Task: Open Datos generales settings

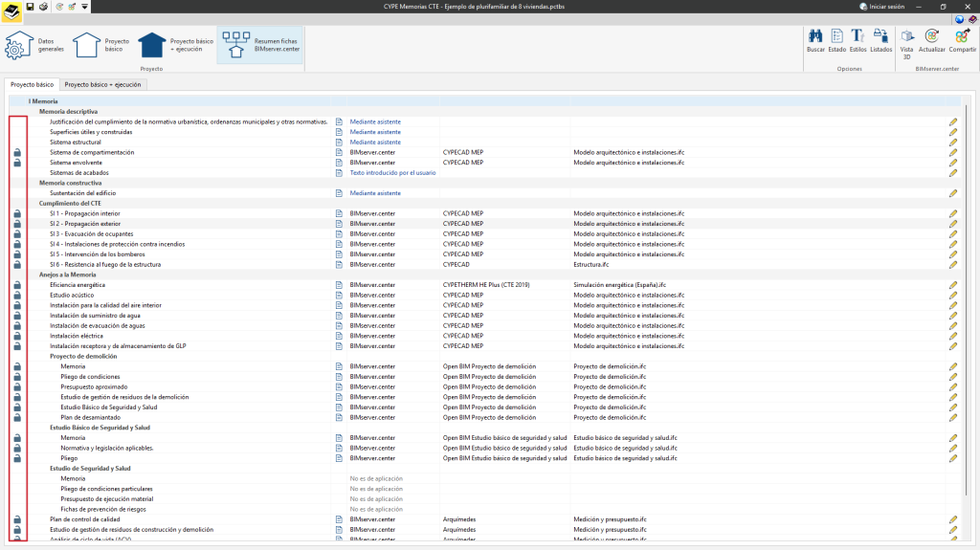Action: (x=34, y=45)
